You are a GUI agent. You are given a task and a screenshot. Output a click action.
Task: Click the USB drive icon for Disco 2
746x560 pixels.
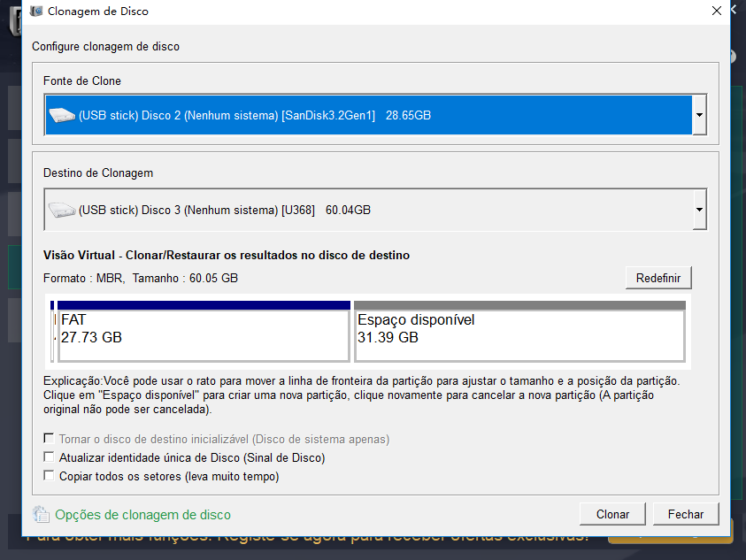coord(62,115)
